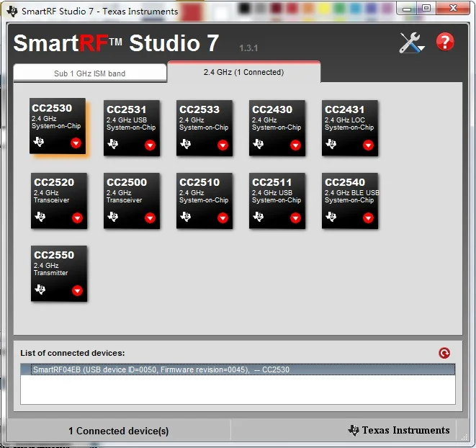
Task: Open the red dropdown arrow on CC2510
Action: [x=223, y=218]
